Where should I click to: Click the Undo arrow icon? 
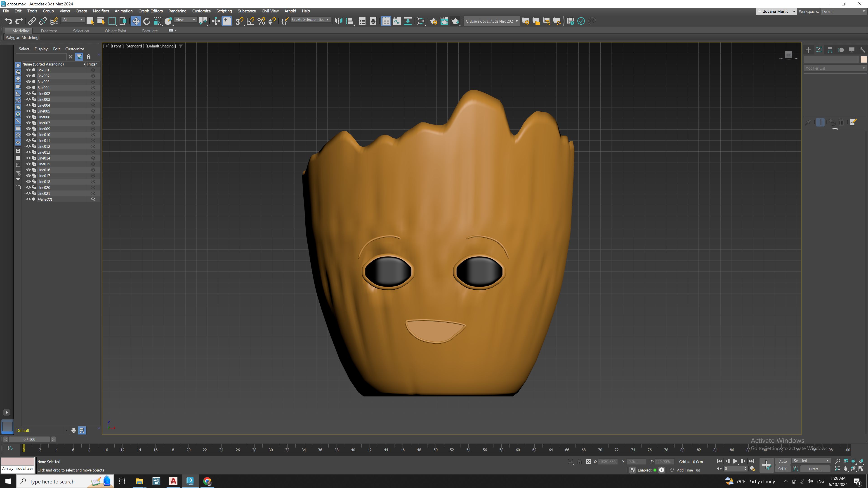click(8, 21)
